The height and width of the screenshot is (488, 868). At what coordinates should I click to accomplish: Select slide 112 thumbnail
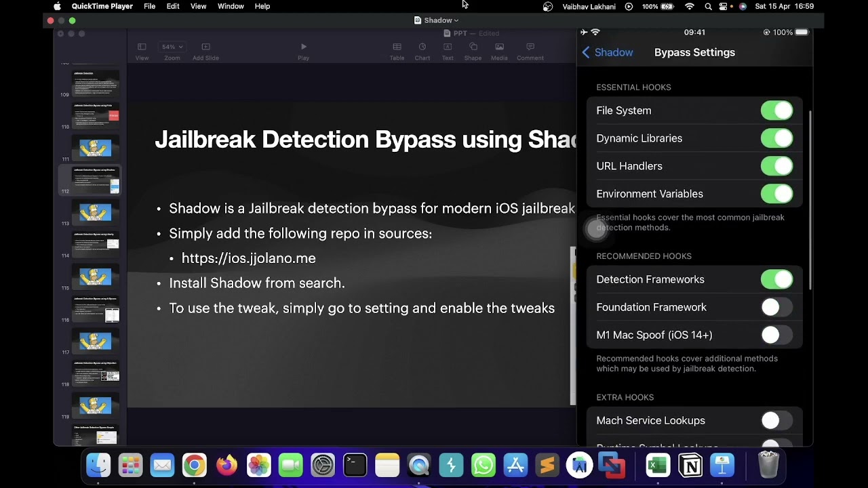pyautogui.click(x=96, y=180)
